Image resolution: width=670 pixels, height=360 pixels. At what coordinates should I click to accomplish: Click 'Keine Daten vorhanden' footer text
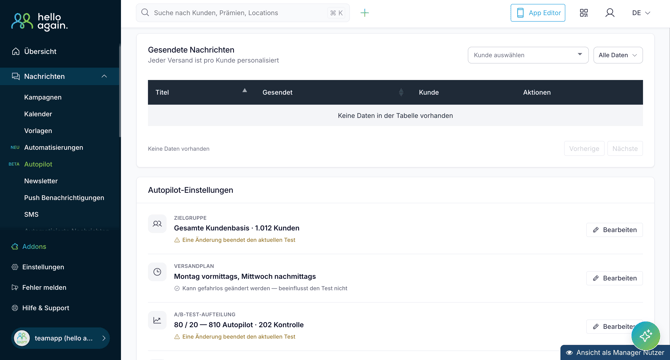(x=179, y=149)
